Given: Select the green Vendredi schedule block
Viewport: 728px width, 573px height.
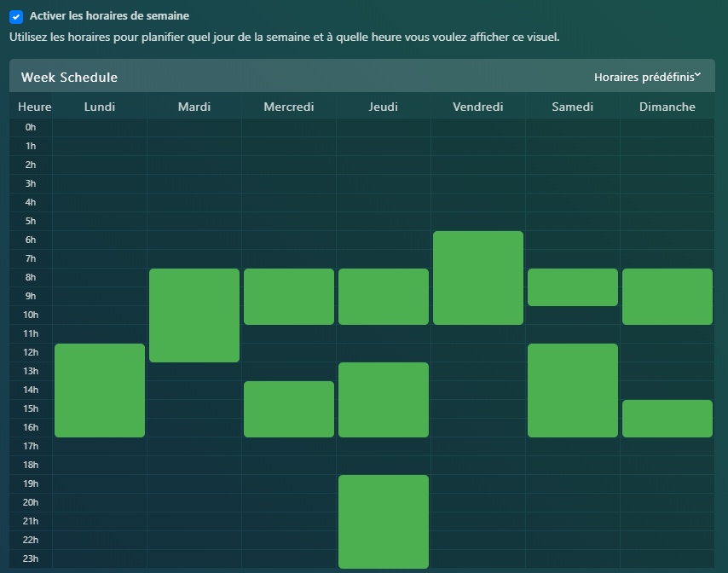Looking at the screenshot, I should pos(478,278).
